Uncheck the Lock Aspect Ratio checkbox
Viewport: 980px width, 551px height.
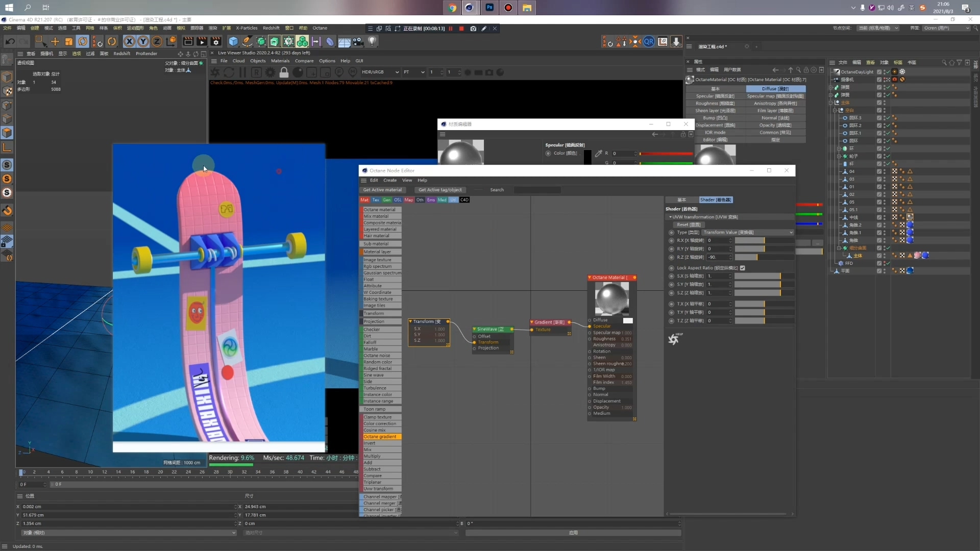[743, 268]
